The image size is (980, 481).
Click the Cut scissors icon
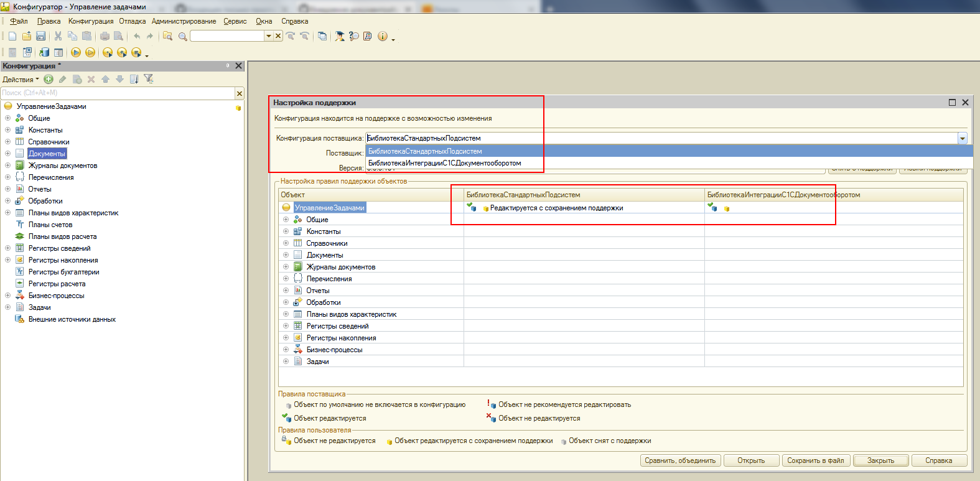58,36
